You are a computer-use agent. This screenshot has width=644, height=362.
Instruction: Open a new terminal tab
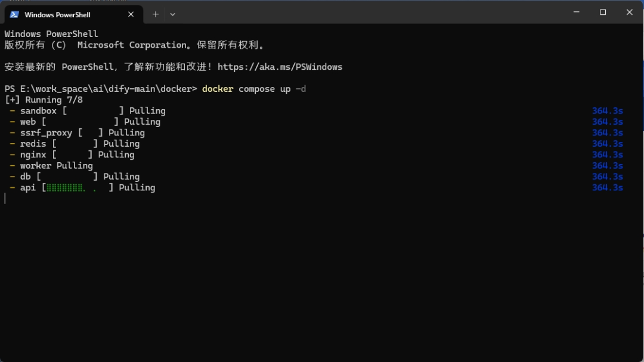pyautogui.click(x=155, y=14)
